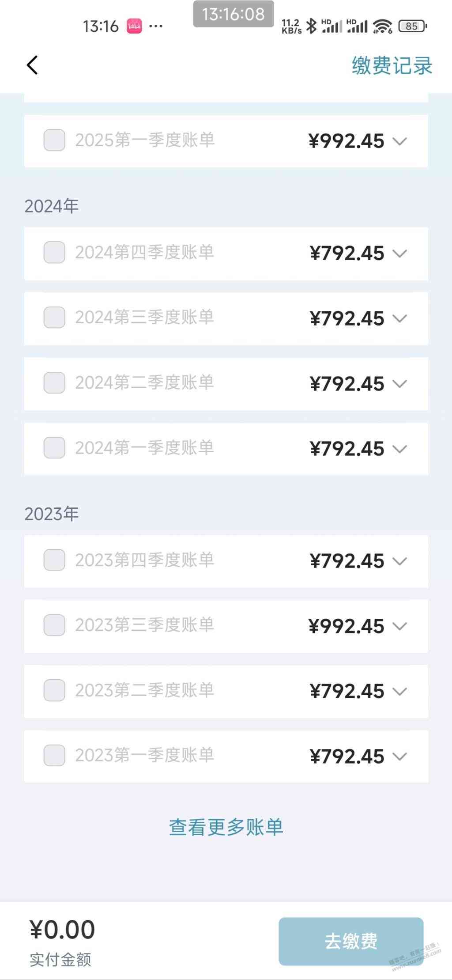Tap the three-dots notification overflow icon

(156, 26)
